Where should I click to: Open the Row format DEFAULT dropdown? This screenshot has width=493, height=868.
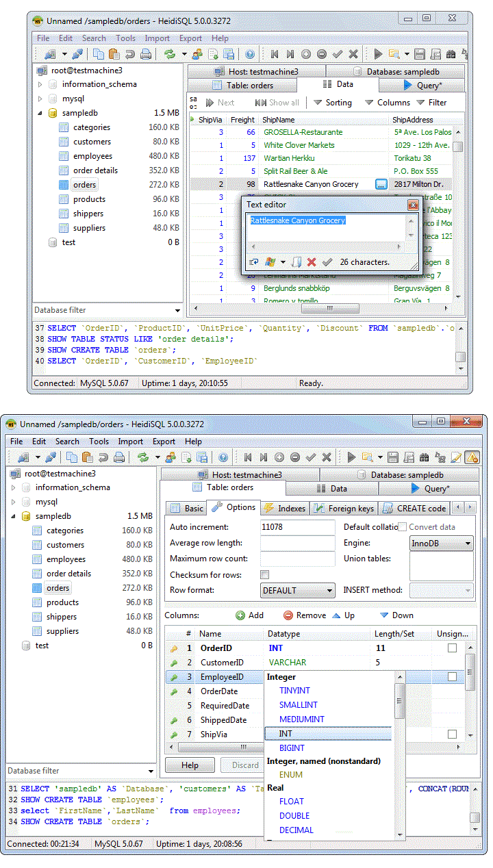(298, 590)
